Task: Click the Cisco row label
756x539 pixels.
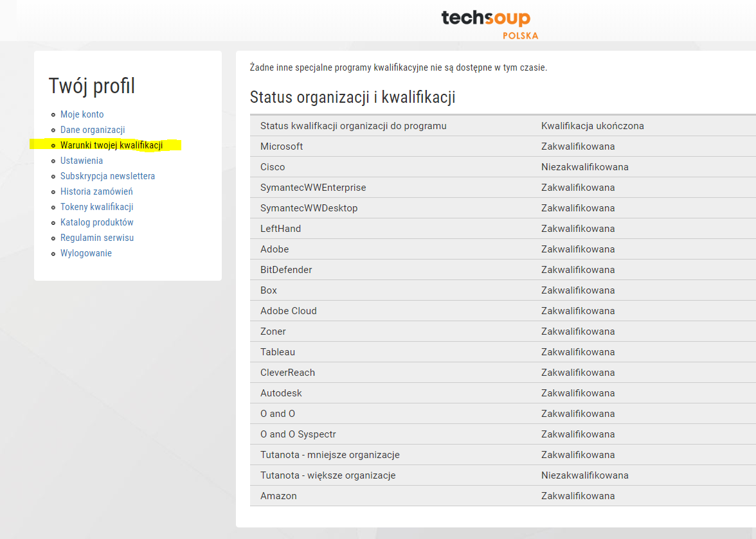Action: [273, 167]
